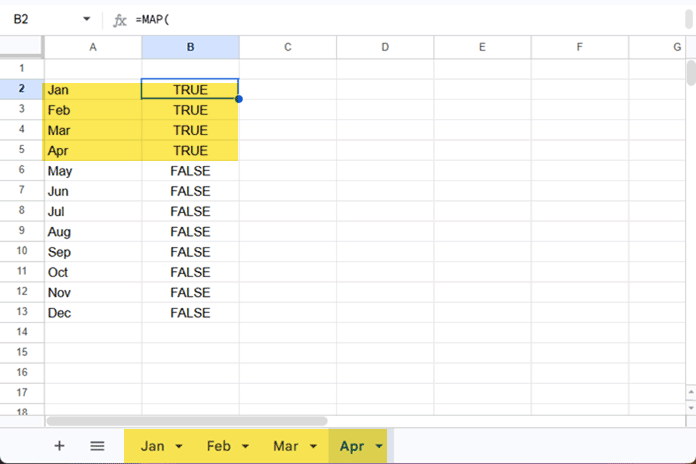Select column B header
Image resolution: width=696 pixels, height=464 pixels.
[190, 47]
